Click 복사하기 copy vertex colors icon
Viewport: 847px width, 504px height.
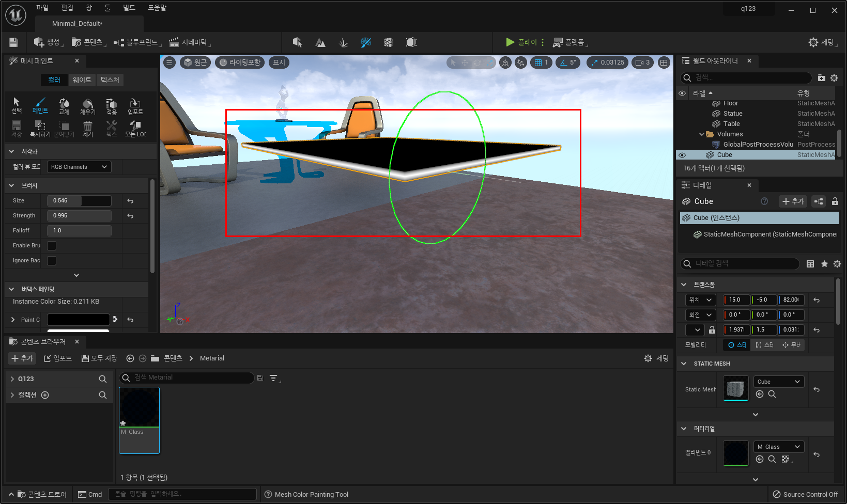point(40,129)
